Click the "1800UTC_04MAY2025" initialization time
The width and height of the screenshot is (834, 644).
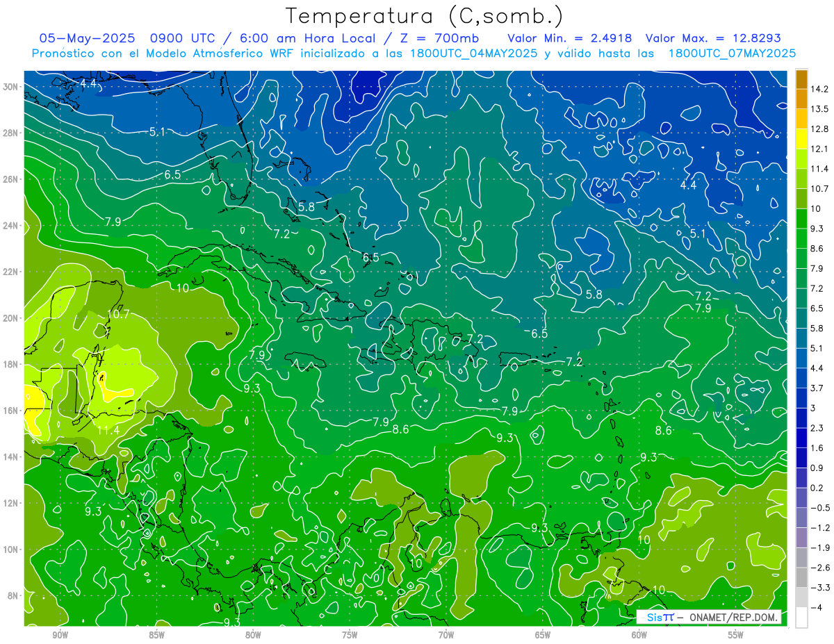[473, 53]
